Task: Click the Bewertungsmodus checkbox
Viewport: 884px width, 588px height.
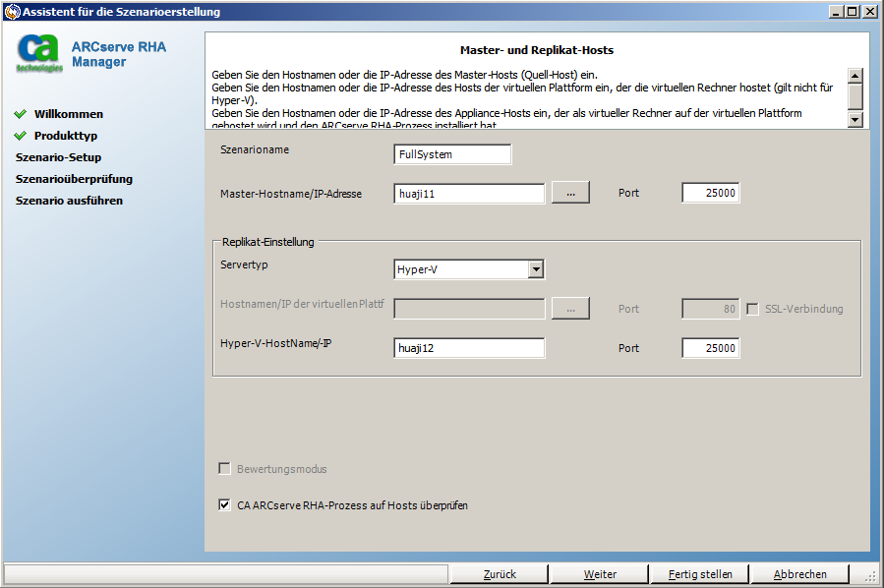Action: tap(224, 468)
